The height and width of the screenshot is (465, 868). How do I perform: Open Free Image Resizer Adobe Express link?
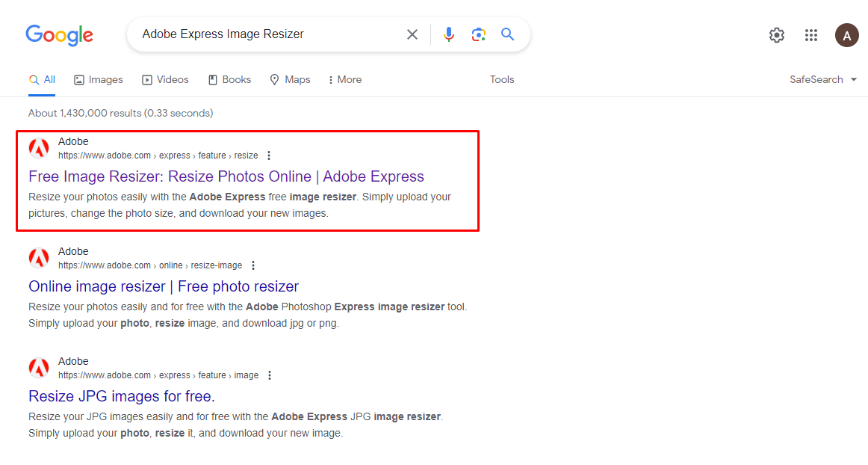point(226,176)
